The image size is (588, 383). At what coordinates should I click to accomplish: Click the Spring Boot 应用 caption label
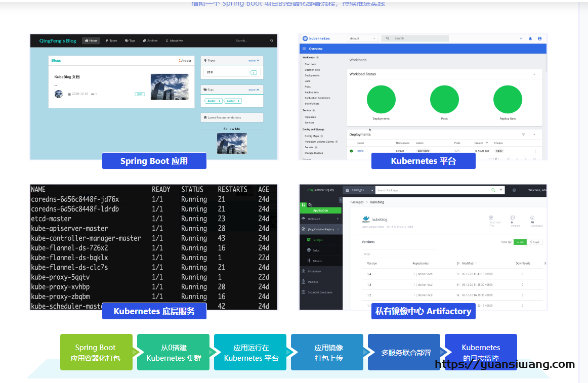(154, 161)
